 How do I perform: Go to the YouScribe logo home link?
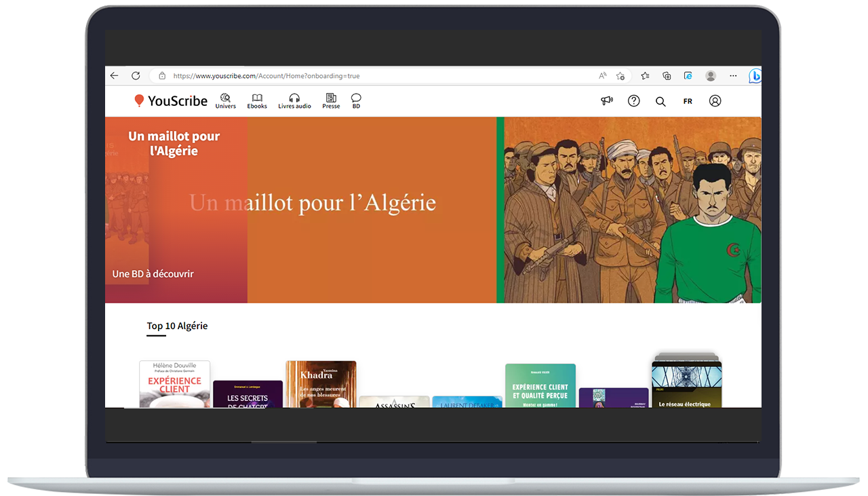coord(171,101)
